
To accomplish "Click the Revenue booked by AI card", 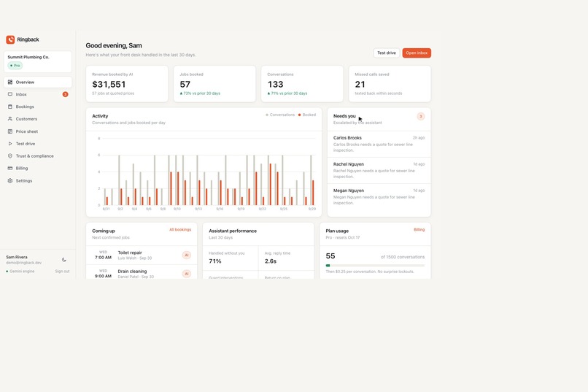I will pos(127,84).
